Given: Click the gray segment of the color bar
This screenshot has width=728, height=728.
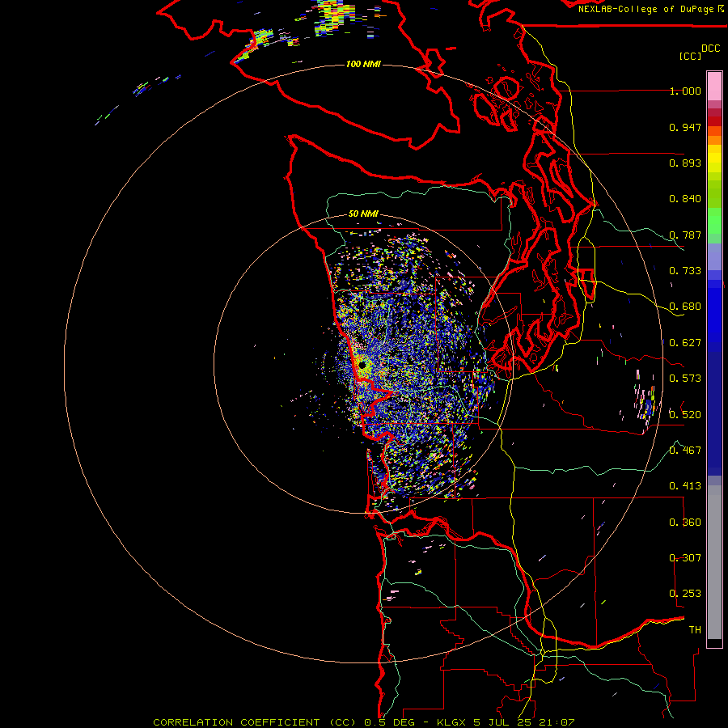Looking at the screenshot, I should 714,562.
